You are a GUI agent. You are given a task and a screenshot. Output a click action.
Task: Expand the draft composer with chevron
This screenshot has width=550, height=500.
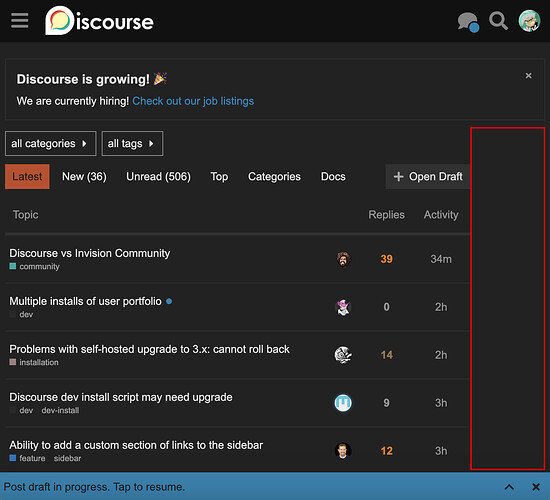pyautogui.click(x=509, y=487)
